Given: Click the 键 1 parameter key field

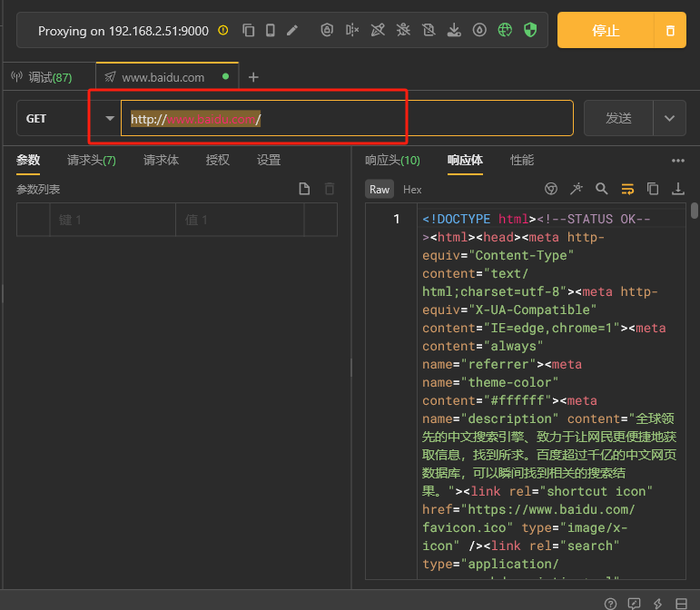Looking at the screenshot, I should point(113,220).
